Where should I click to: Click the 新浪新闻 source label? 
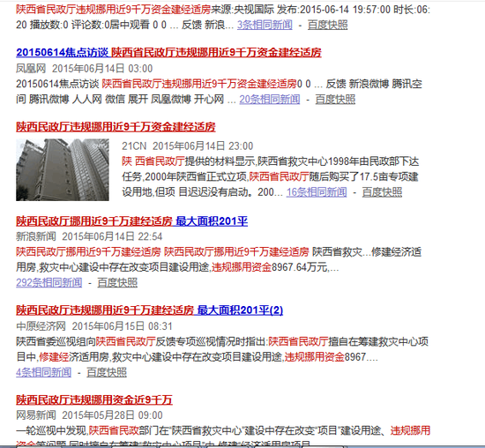click(x=36, y=236)
